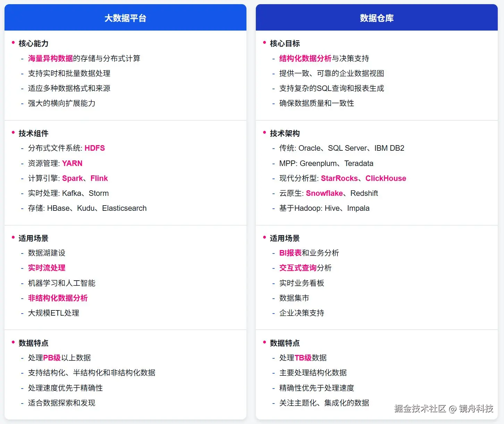This screenshot has height=424, width=504.
Task: Click the line 精确性优先于处理速度
Action: 317,388
